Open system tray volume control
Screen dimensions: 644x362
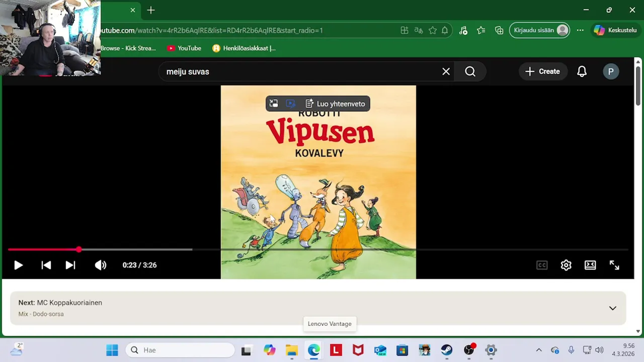[x=599, y=350]
